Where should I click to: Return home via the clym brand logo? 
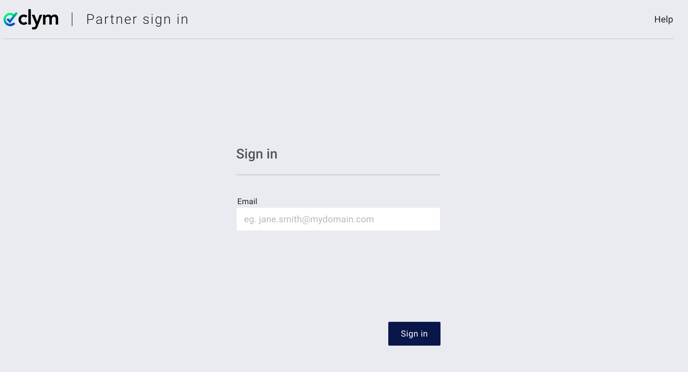click(x=31, y=19)
